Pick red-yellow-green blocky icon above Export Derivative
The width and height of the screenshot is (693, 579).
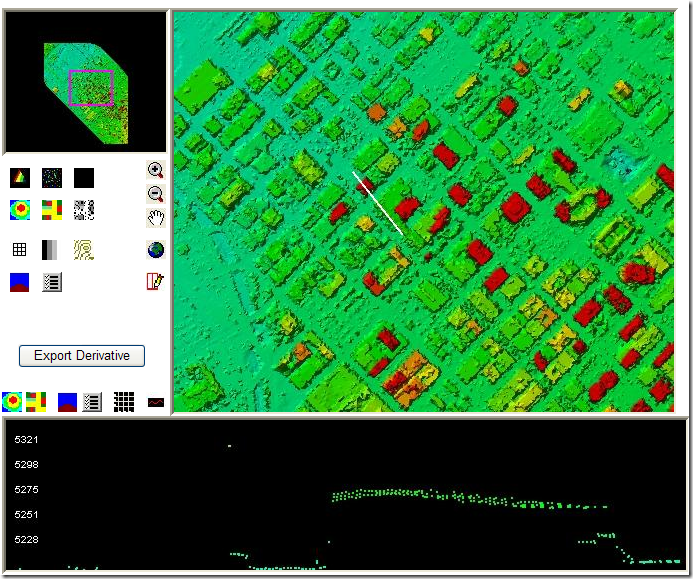click(52, 210)
